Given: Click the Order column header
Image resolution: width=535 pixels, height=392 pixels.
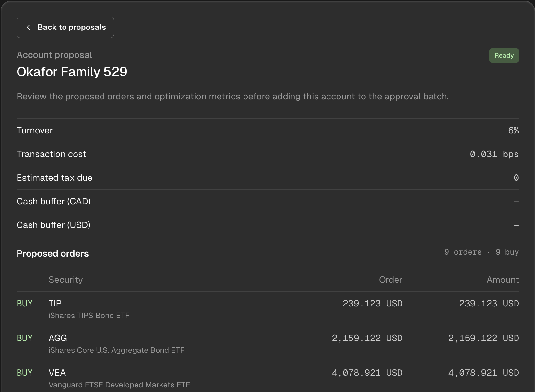Looking at the screenshot, I should (x=391, y=280).
